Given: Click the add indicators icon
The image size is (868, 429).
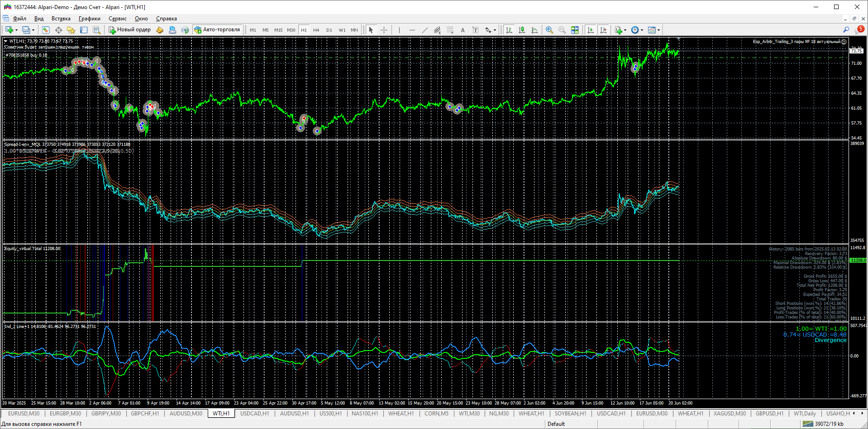Looking at the screenshot, I should 619,30.
